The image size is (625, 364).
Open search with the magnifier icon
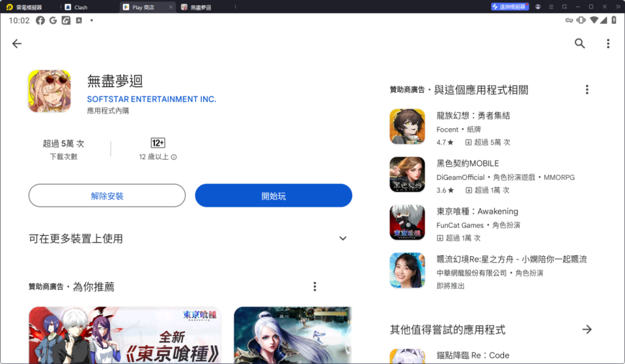pyautogui.click(x=580, y=43)
